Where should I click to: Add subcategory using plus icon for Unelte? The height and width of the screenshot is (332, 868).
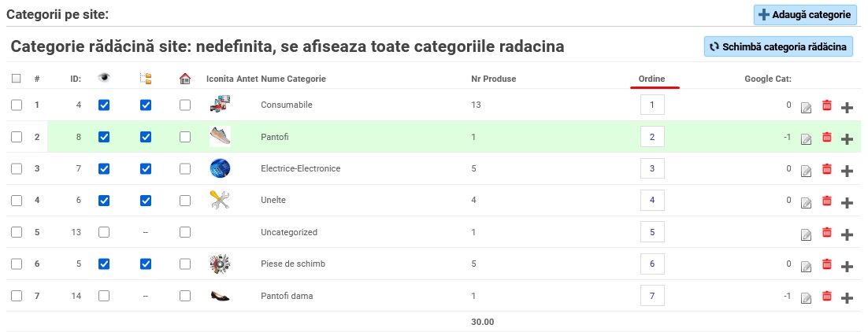pyautogui.click(x=847, y=202)
